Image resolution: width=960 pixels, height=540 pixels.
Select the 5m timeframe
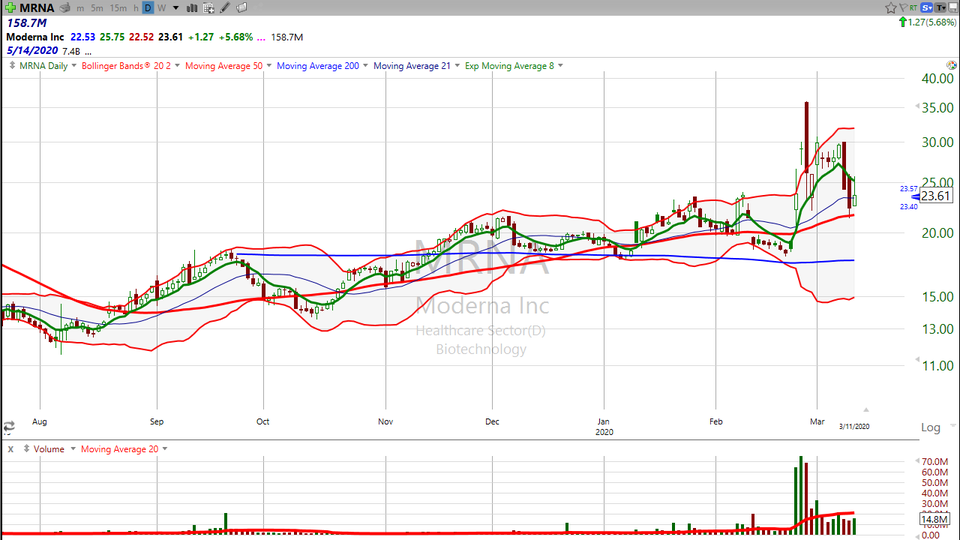[x=97, y=8]
